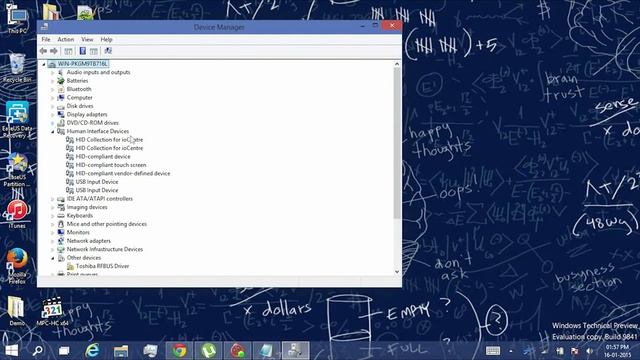Select the computer name WIN-PKGM9TB716L

[82, 64]
